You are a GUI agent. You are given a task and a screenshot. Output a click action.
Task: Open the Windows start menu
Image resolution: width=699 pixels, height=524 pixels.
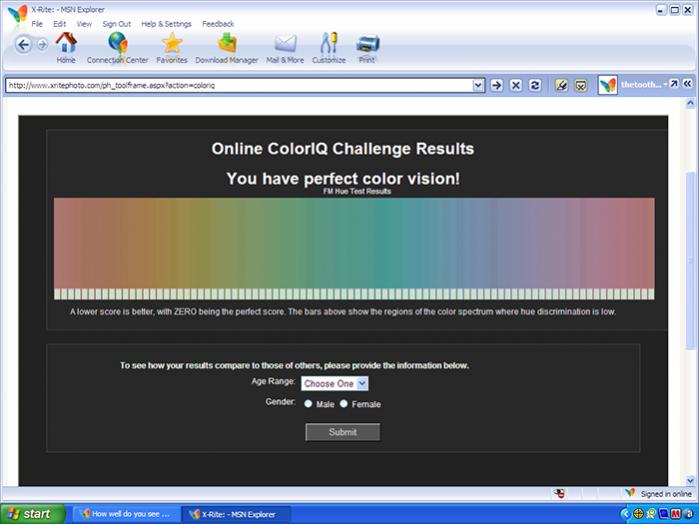pos(32,514)
